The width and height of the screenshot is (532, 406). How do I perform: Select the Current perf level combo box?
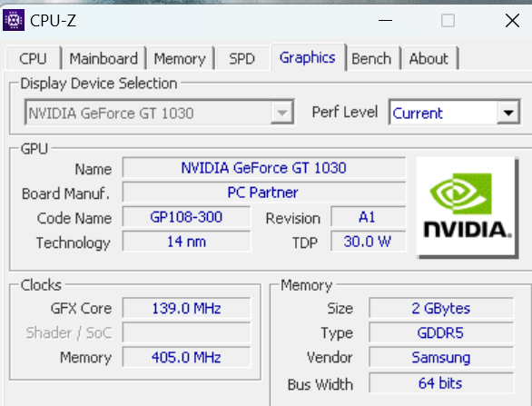pos(454,113)
